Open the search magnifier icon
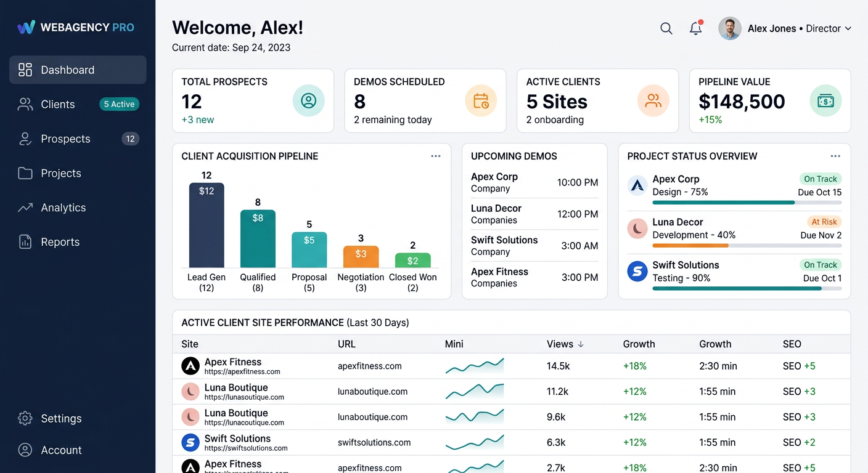This screenshot has height=473, width=868. click(666, 28)
